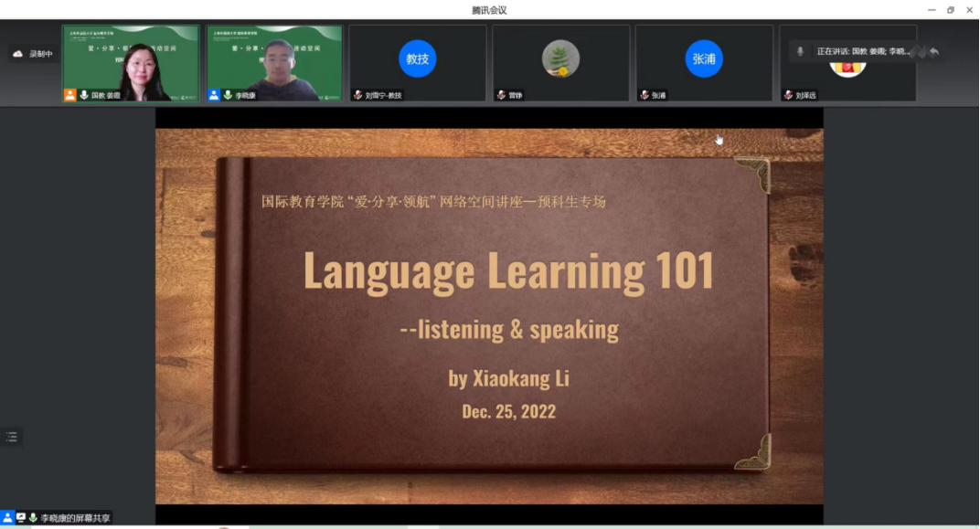Click 管铮's plant avatar
Screen dimensions: 980x529
coord(560,59)
